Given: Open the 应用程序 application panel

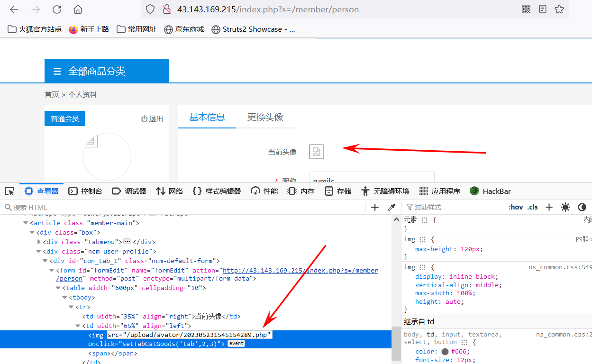Looking at the screenshot, I should pyautogui.click(x=440, y=191).
